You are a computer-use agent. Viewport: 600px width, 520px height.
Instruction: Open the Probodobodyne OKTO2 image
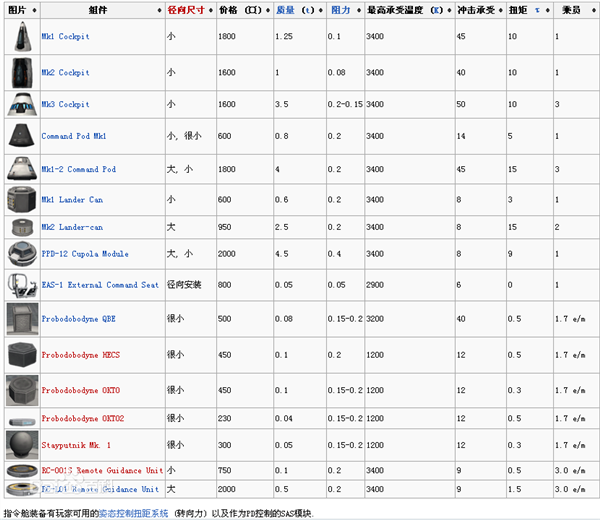click(x=22, y=422)
